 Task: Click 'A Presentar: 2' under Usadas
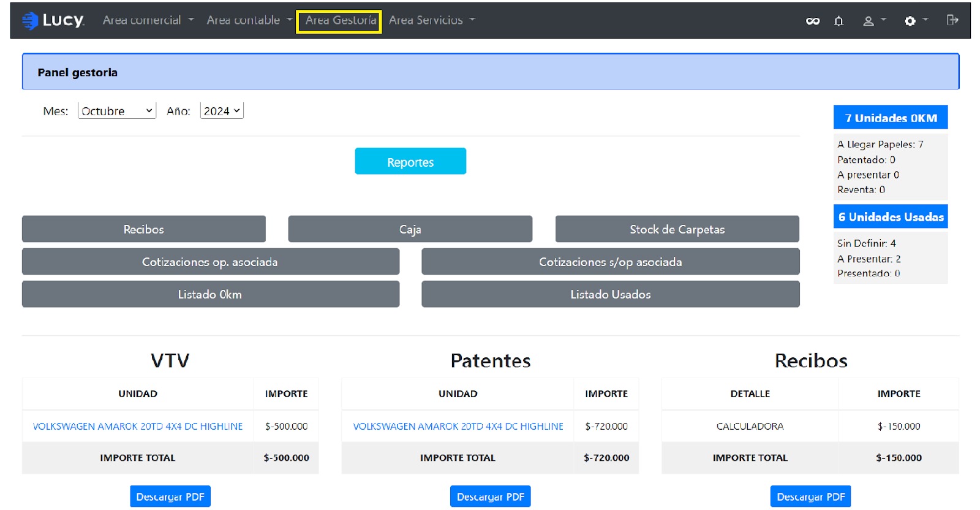[869, 259]
